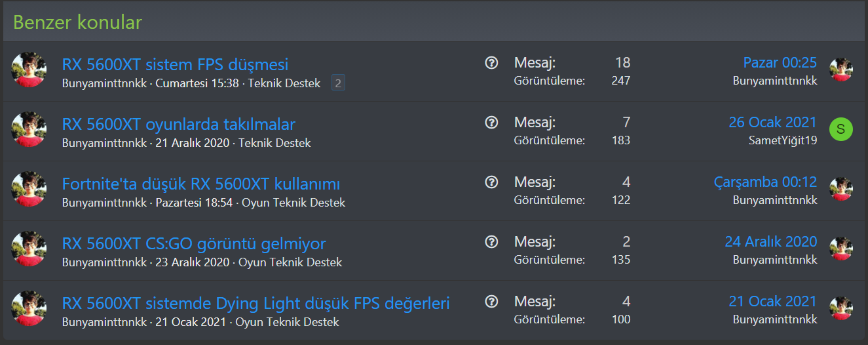
Task: Go to latest post dated 26 Ocak 2021
Action: click(x=772, y=122)
